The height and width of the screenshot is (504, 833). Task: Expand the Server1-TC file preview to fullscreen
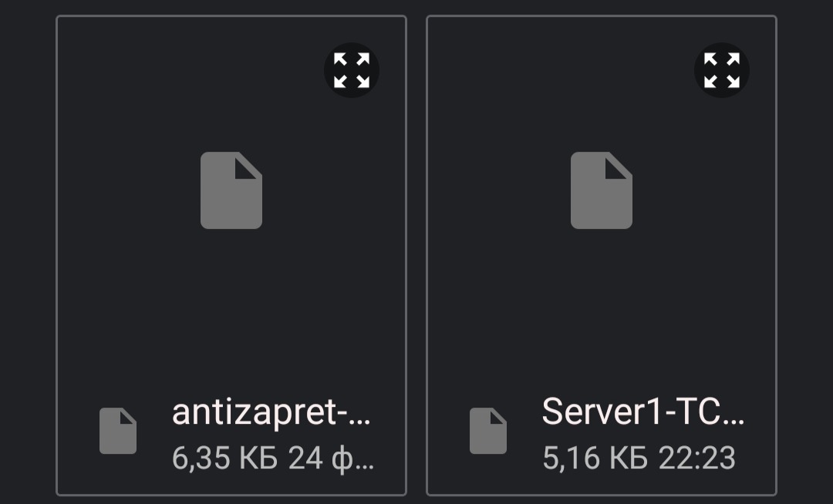coord(722,70)
